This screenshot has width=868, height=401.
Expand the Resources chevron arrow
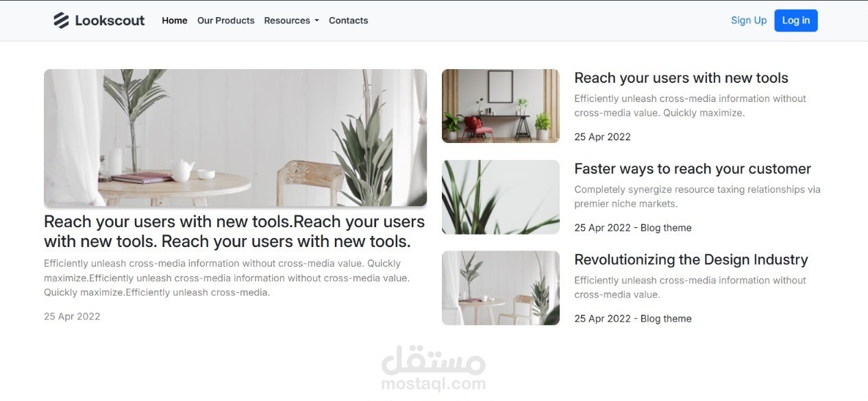tap(316, 21)
